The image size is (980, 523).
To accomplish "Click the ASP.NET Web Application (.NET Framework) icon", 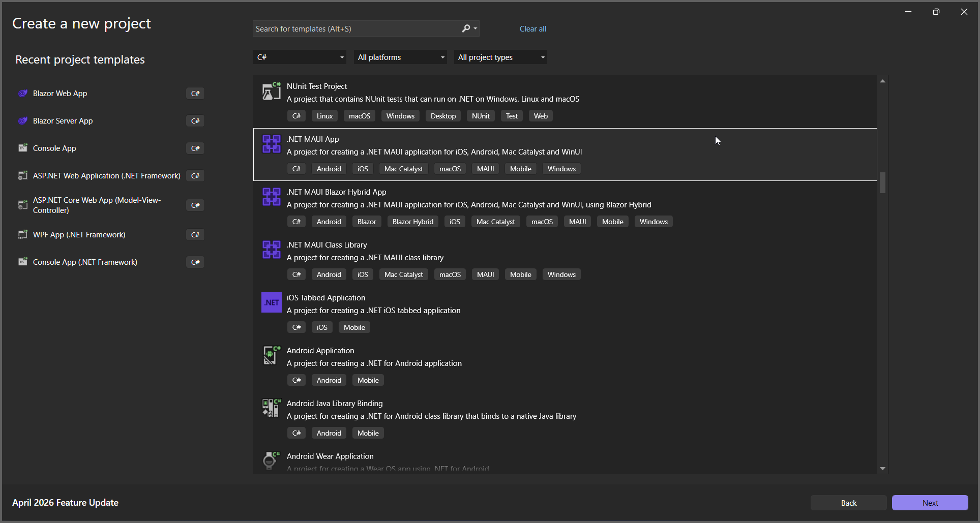I will coord(23,176).
